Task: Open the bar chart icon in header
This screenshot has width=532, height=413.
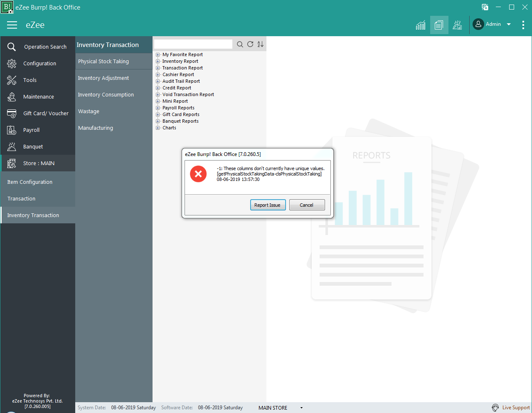Action: click(x=421, y=25)
